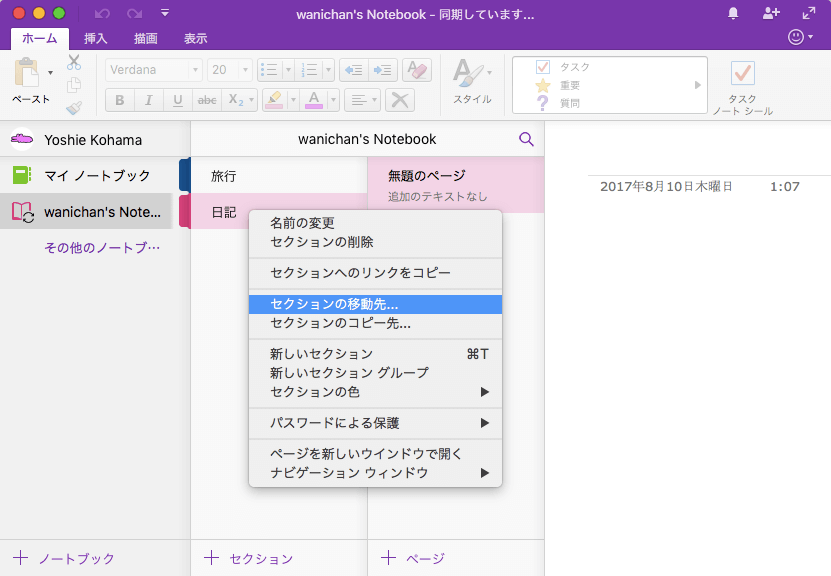
Task: Open search with the magnifier icon
Action: coord(526,139)
